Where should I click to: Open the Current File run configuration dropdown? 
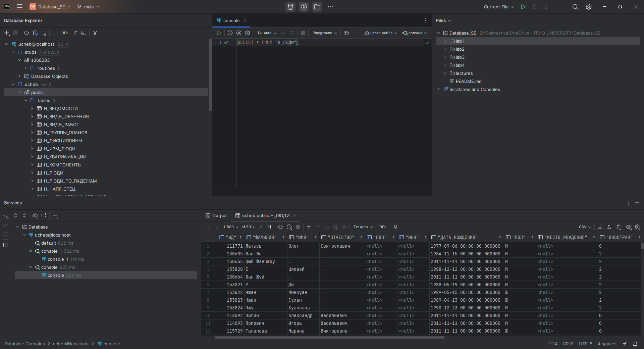pyautogui.click(x=498, y=7)
